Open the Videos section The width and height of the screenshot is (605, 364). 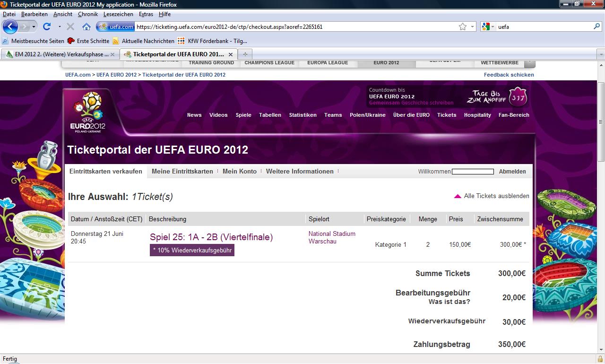click(218, 115)
